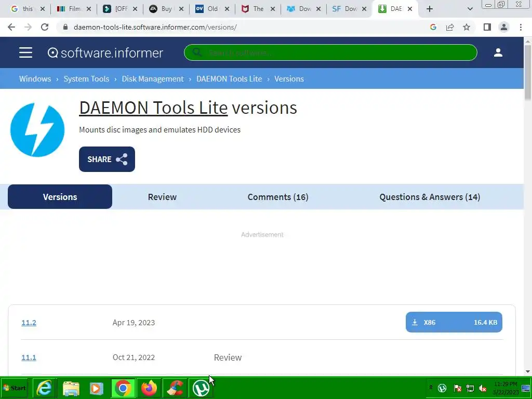Open the hamburger menu on software.informer
The width and height of the screenshot is (532, 399).
pos(26,52)
